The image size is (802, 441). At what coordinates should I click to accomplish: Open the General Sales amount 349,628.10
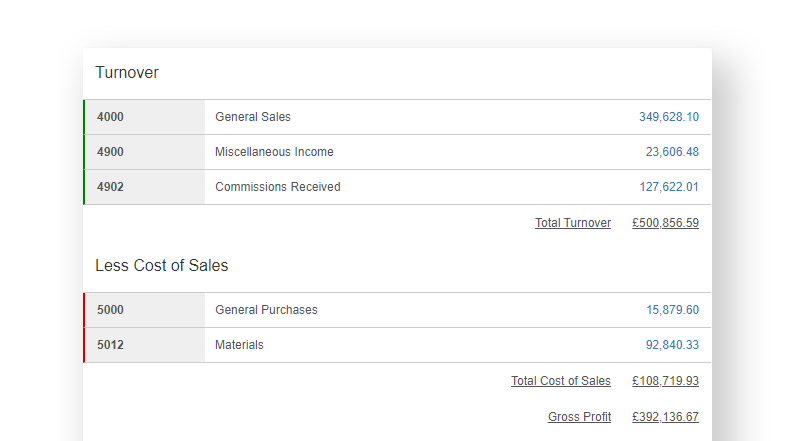pyautogui.click(x=668, y=117)
